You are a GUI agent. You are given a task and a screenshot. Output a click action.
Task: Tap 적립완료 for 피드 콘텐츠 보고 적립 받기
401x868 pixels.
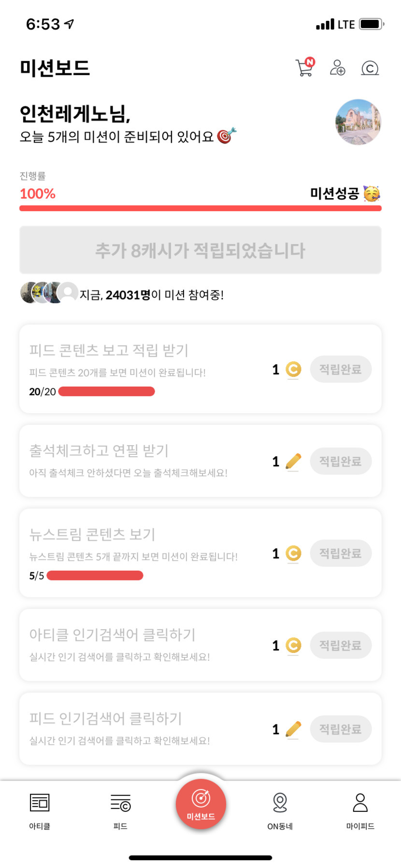(x=341, y=369)
